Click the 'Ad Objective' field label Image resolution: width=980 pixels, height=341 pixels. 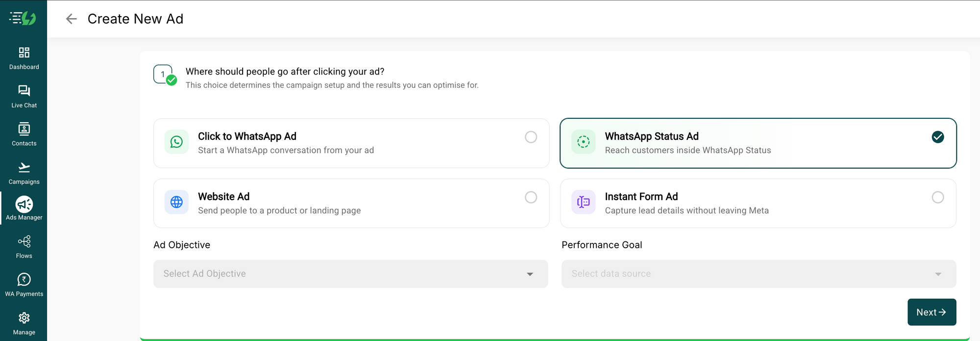coord(182,245)
